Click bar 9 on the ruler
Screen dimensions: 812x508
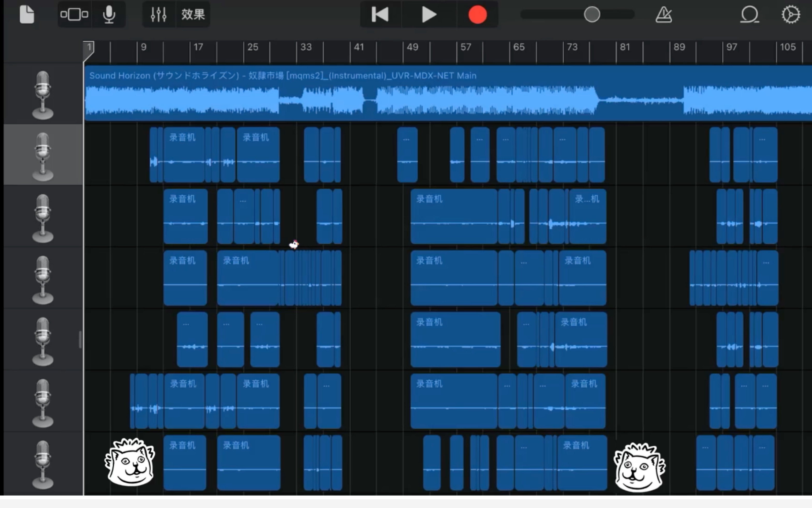coord(144,47)
